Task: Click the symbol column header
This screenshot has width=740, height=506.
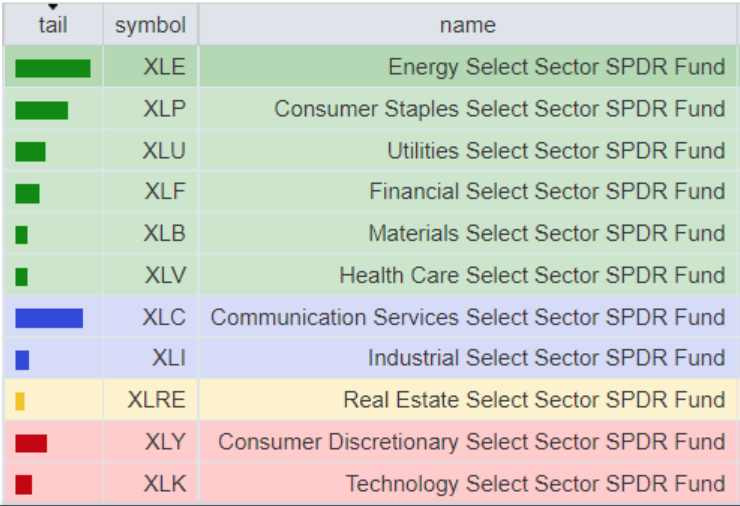Action: click(x=150, y=25)
